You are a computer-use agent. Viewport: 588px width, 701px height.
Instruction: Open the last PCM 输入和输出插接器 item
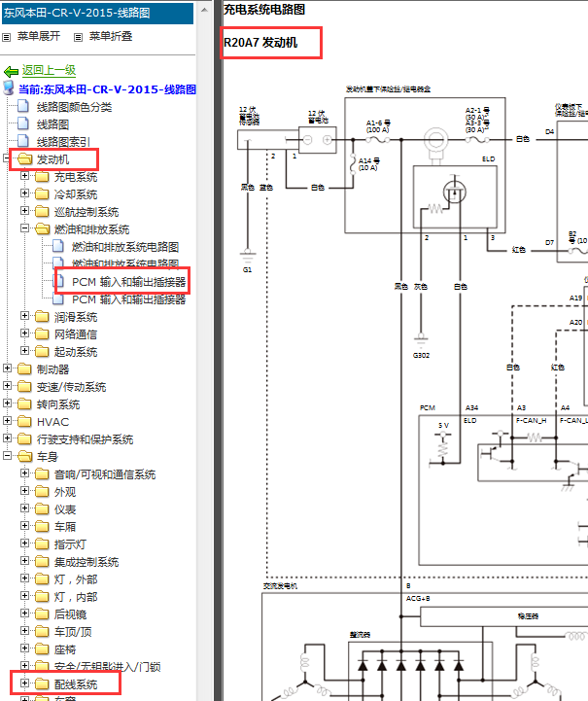[x=128, y=299]
